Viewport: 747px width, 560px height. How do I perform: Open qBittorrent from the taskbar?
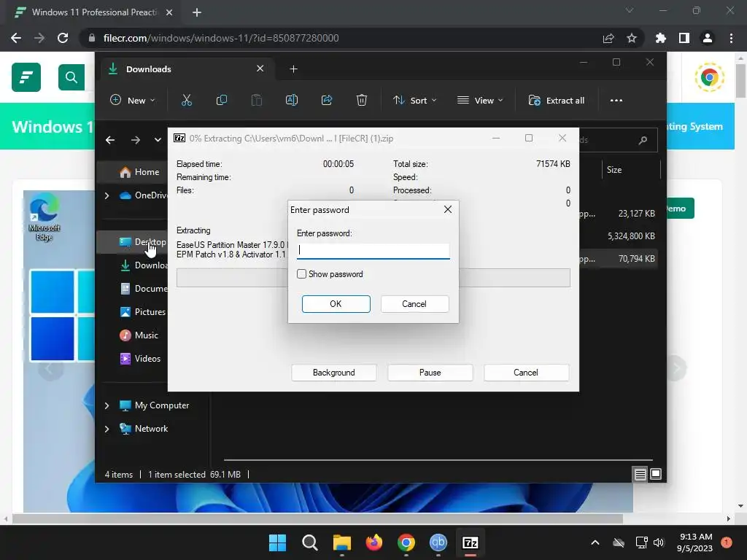pyautogui.click(x=438, y=542)
